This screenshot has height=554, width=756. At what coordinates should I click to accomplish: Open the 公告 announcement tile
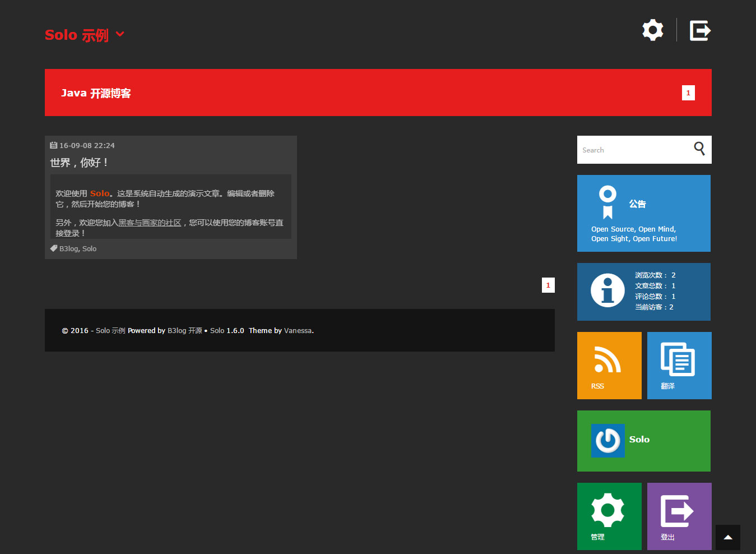coord(644,213)
